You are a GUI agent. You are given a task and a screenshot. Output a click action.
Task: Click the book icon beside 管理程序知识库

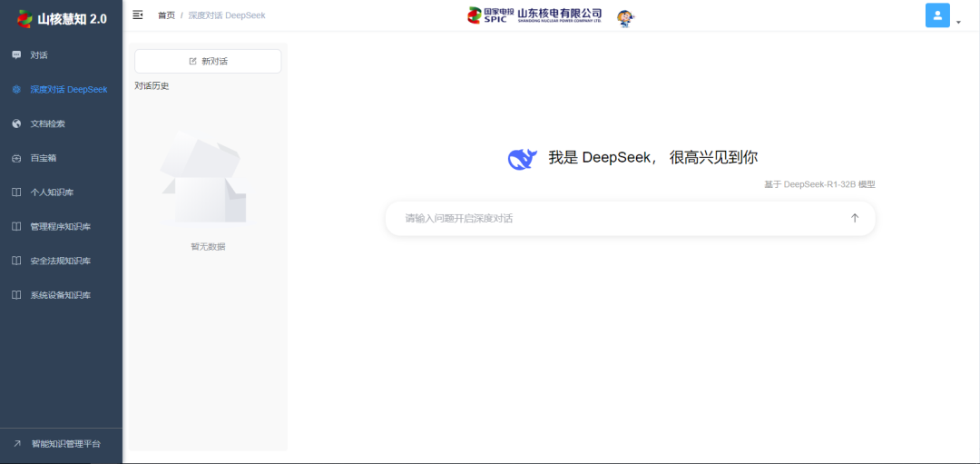(16, 226)
